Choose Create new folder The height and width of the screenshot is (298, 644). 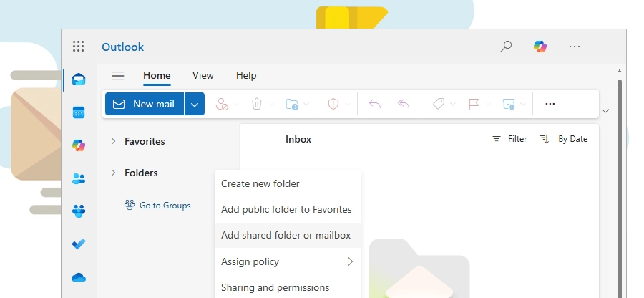(260, 183)
